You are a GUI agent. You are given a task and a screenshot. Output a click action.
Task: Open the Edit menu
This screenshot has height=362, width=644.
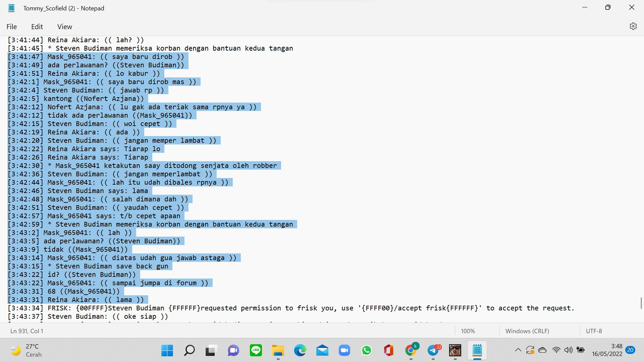(x=37, y=27)
